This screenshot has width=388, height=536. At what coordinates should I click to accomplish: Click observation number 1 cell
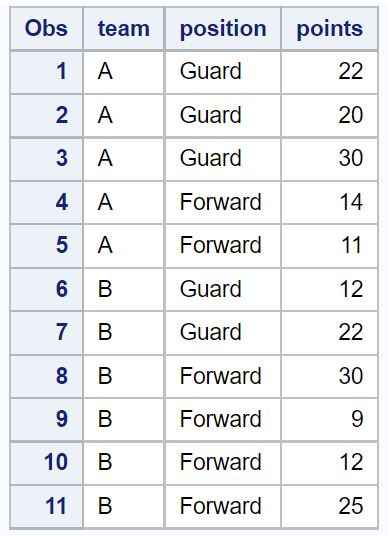[46, 72]
